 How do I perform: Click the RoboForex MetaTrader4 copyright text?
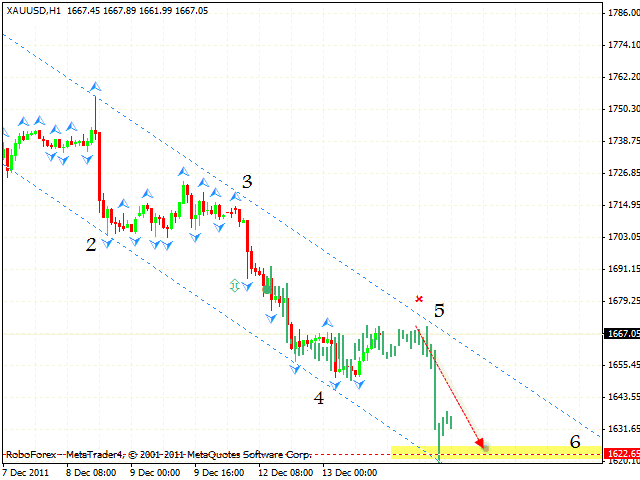[158, 454]
